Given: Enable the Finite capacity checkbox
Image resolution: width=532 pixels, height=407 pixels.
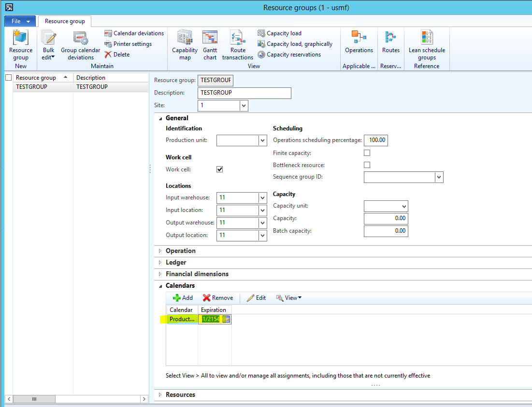Looking at the screenshot, I should [367, 153].
